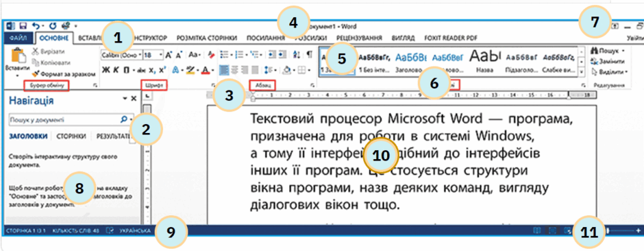Screen dimensions: 644x251
Task: Apply the red font color A
Action: click(205, 70)
